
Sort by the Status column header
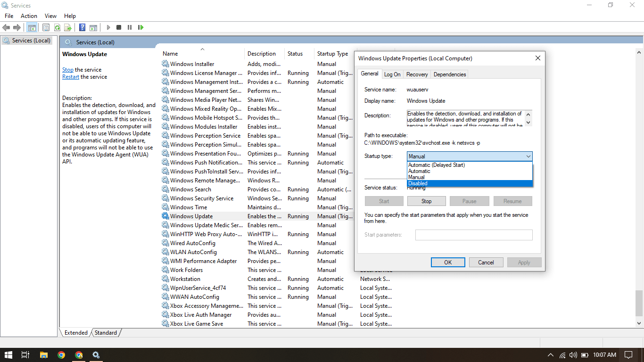pyautogui.click(x=299, y=54)
